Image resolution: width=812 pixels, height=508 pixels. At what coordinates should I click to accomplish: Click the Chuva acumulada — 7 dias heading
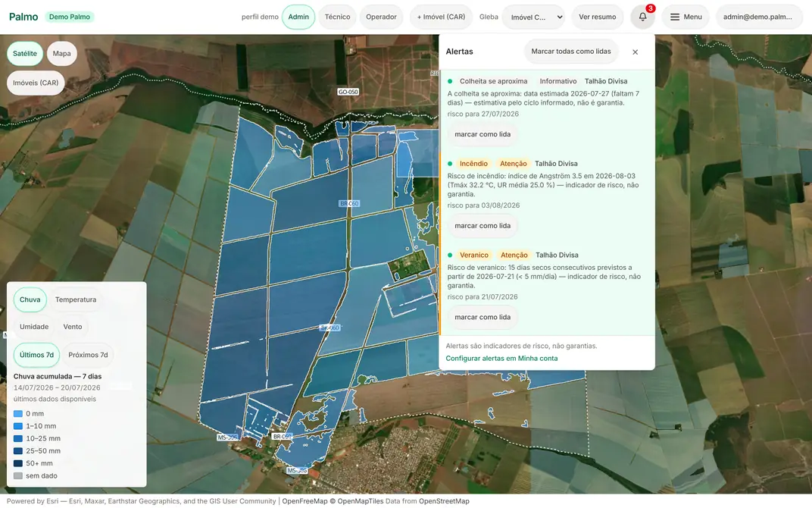point(58,376)
